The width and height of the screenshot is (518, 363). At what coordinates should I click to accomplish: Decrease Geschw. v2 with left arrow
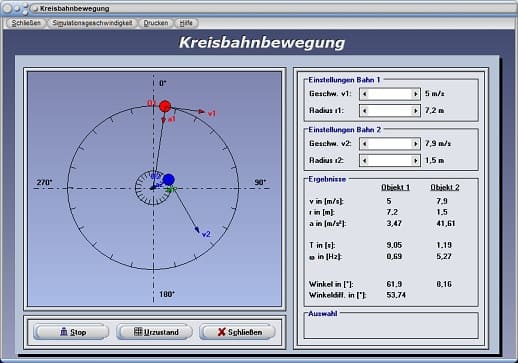(x=365, y=144)
